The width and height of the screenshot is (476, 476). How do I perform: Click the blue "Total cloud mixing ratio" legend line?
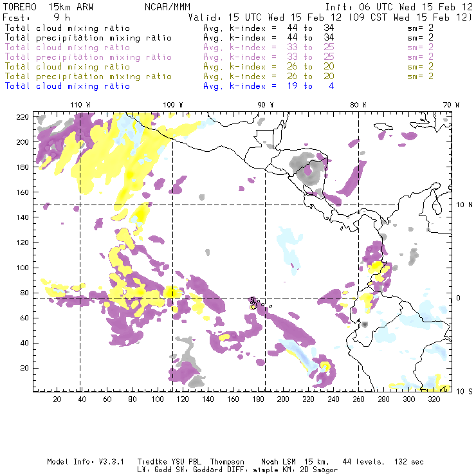tap(68, 86)
